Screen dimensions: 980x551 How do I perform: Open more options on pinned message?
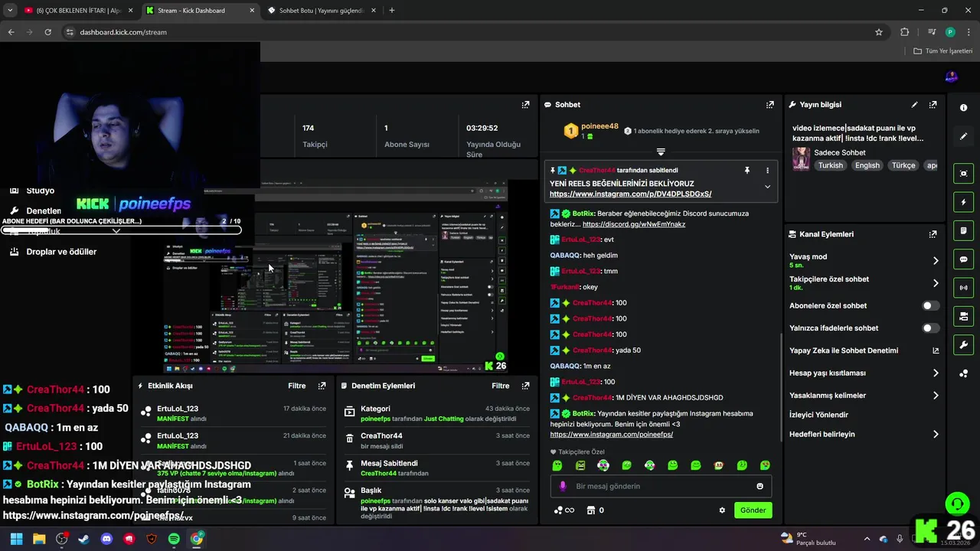[x=767, y=171]
